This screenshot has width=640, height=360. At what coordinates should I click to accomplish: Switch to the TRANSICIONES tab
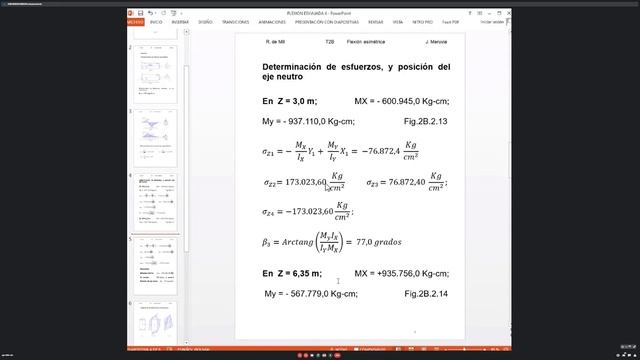236,22
